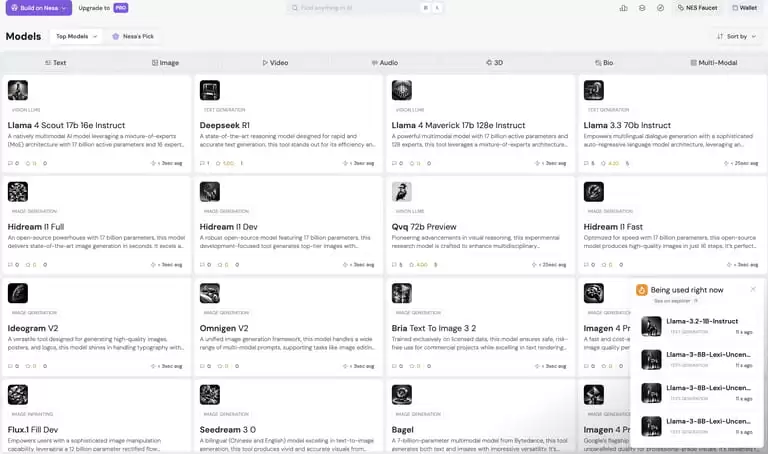Open the Llama 3.3 70b Instruct title
Viewport: 768px width, 454px height.
(x=627, y=125)
